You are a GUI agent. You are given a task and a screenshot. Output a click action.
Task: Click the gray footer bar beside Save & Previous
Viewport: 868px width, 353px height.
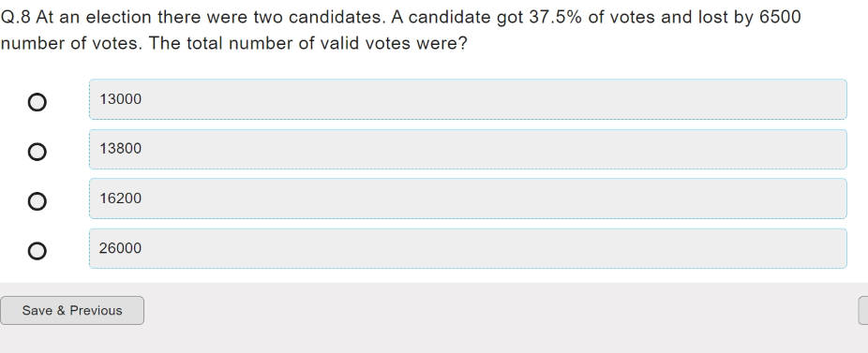coord(501,317)
